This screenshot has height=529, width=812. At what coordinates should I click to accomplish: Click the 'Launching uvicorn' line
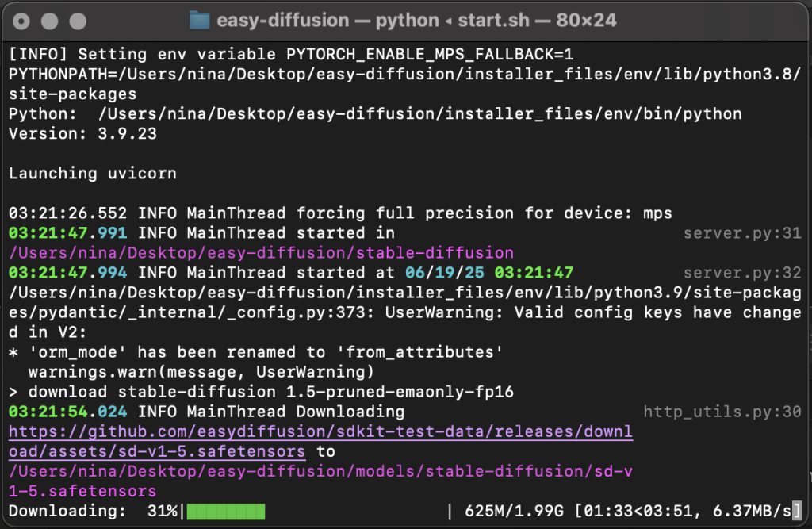(x=93, y=174)
